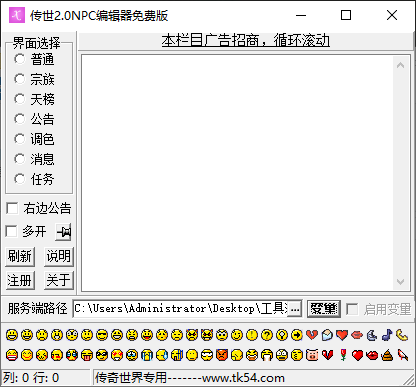Insert the crying face with streaming tears
Image resolution: width=416 pixels, height=387 pixels.
pos(147,355)
